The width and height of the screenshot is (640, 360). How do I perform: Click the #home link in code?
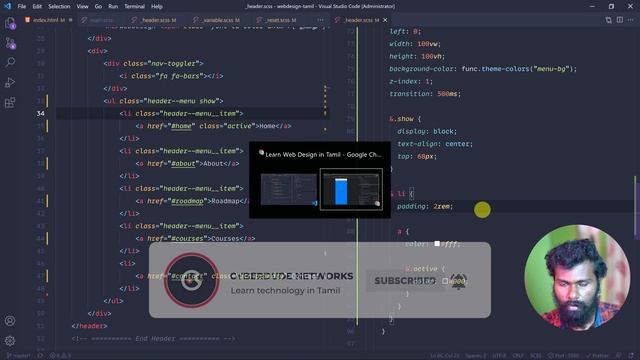[182, 126]
